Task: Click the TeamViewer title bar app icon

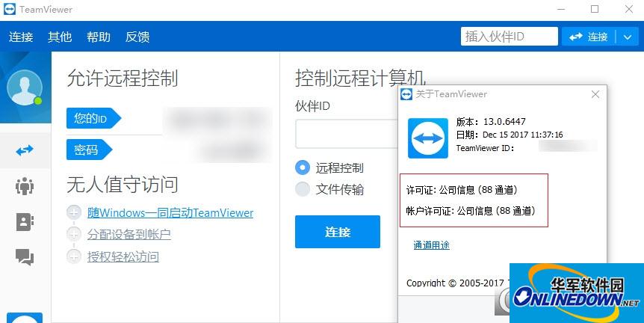Action: [10, 9]
